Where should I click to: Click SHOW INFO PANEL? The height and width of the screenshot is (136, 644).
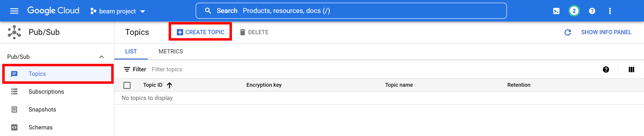click(606, 32)
